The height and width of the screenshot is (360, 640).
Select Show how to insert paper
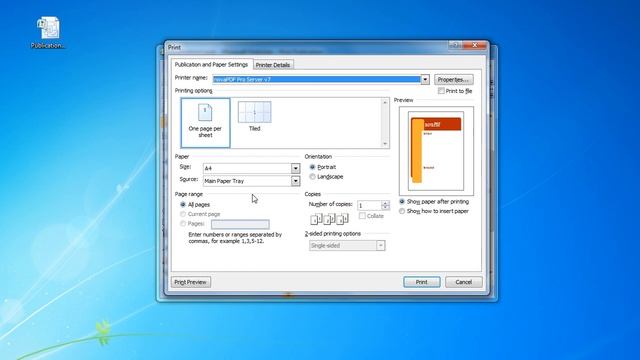402,211
